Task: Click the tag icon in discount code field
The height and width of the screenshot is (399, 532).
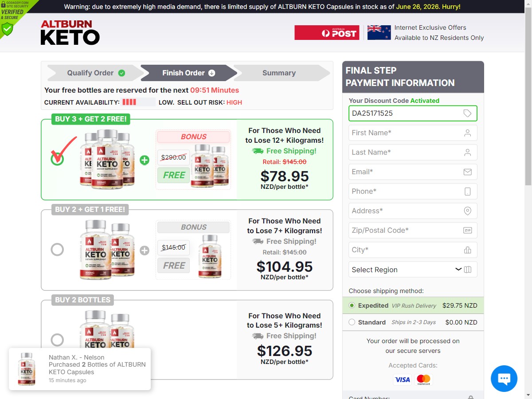Action: click(x=467, y=113)
